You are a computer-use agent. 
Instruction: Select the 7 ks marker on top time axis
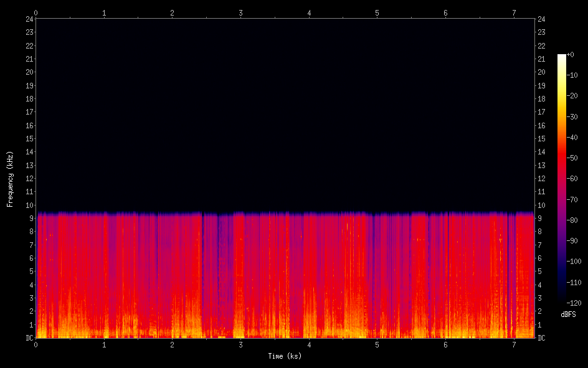pos(513,12)
